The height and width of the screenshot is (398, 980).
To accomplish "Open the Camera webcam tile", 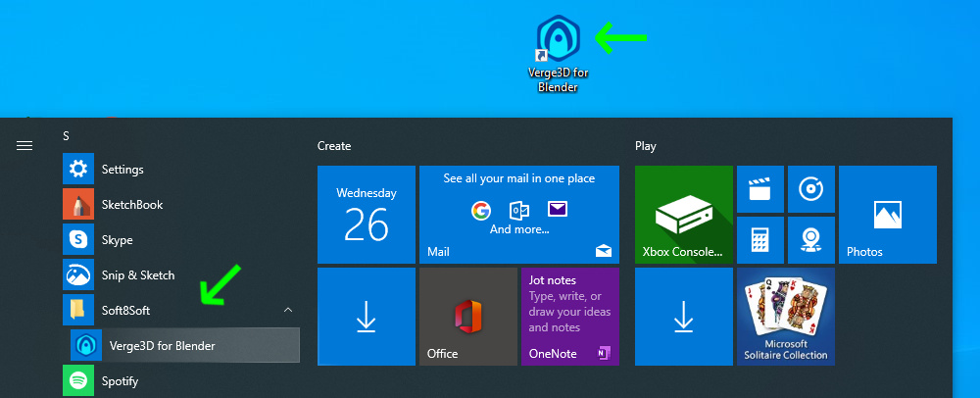I will [x=811, y=240].
